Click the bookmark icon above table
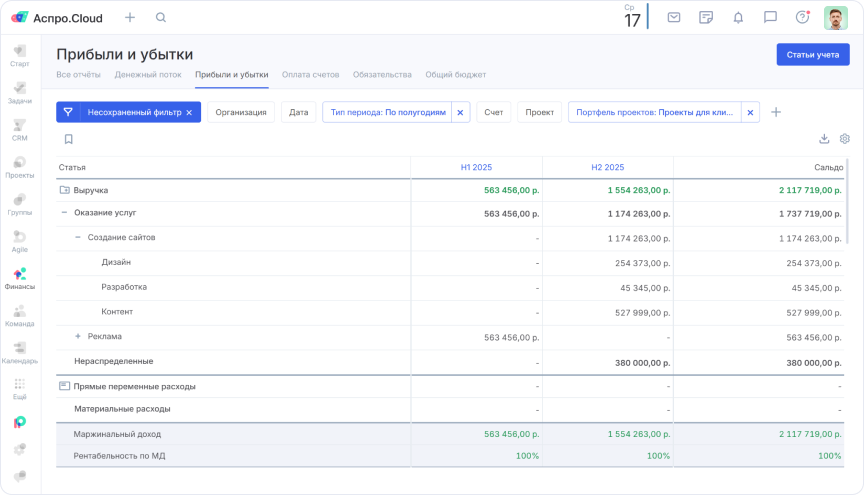Viewport: 864px width, 495px height. click(x=68, y=139)
